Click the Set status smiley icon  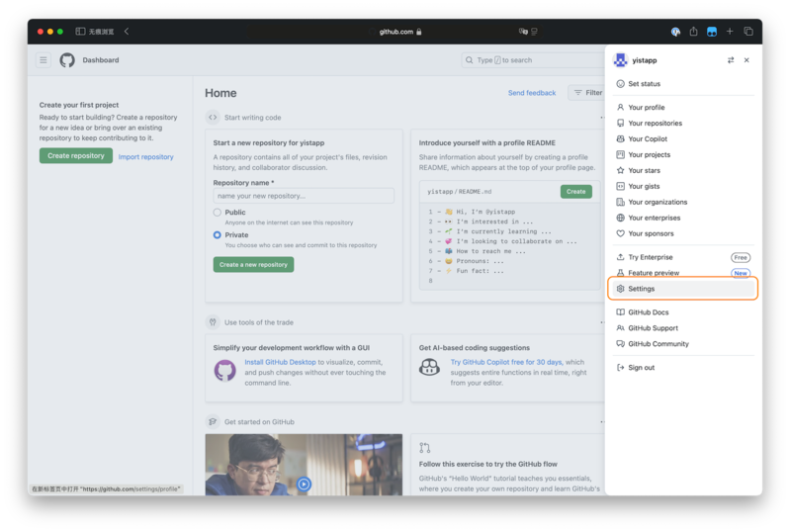tap(620, 84)
